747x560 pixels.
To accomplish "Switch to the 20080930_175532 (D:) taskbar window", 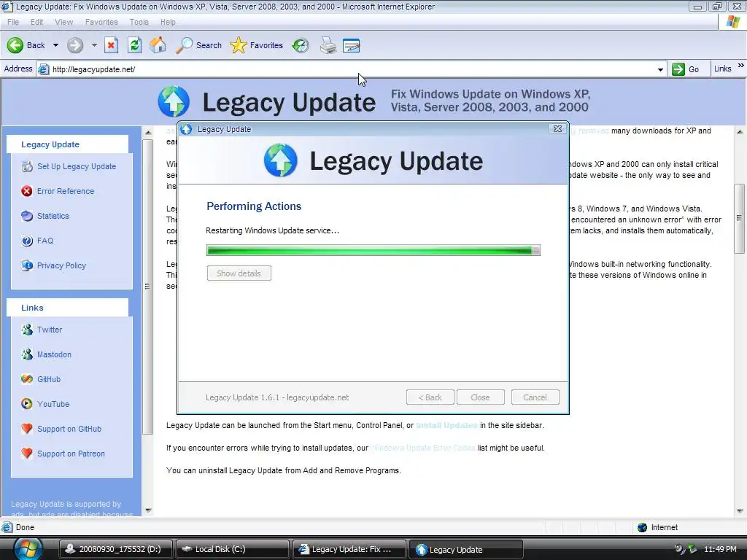I will click(x=116, y=549).
